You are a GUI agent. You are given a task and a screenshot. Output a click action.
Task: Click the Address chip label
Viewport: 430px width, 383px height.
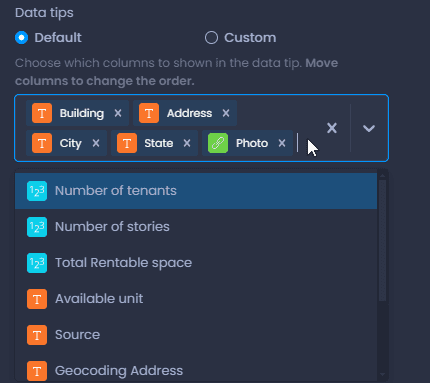[189, 113]
